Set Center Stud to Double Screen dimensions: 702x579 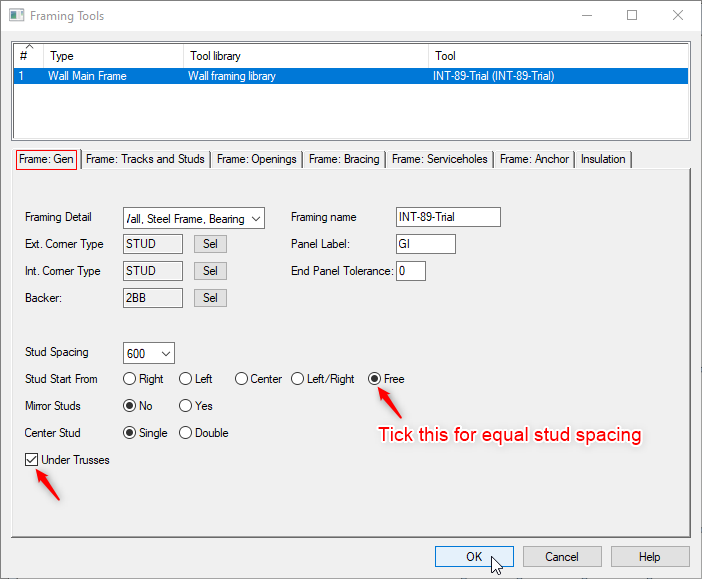click(185, 433)
